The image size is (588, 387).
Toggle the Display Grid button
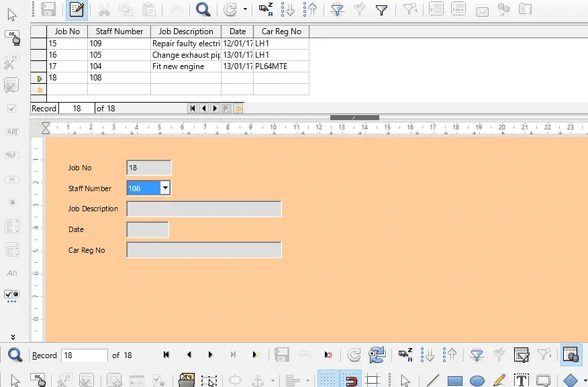[328, 381]
